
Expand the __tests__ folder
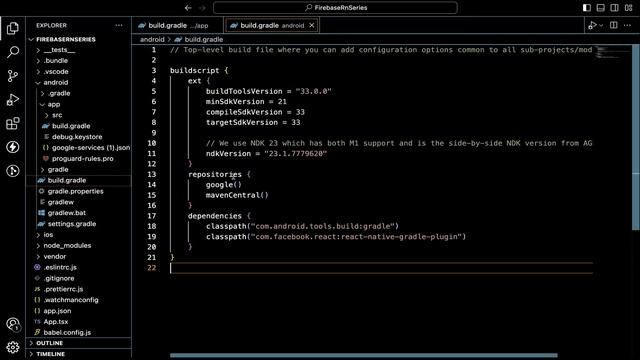click(x=78, y=50)
